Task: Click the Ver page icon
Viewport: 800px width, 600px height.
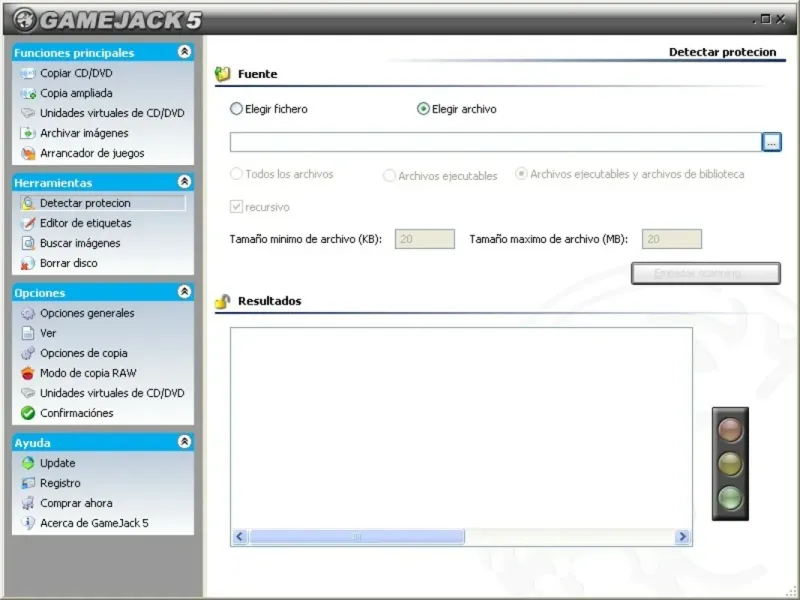Action: click(28, 333)
